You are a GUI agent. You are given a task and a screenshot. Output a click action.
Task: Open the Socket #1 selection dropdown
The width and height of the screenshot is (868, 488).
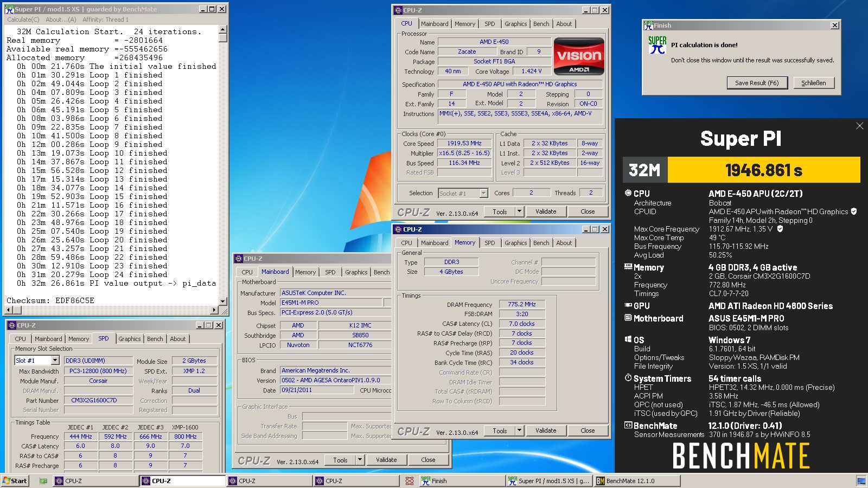(x=483, y=193)
